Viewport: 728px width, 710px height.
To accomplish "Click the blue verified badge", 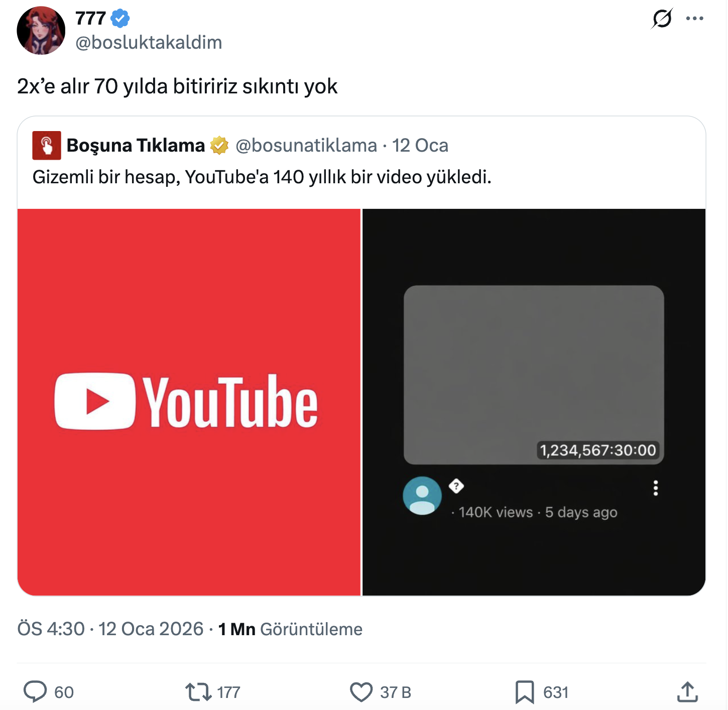I will [x=120, y=19].
